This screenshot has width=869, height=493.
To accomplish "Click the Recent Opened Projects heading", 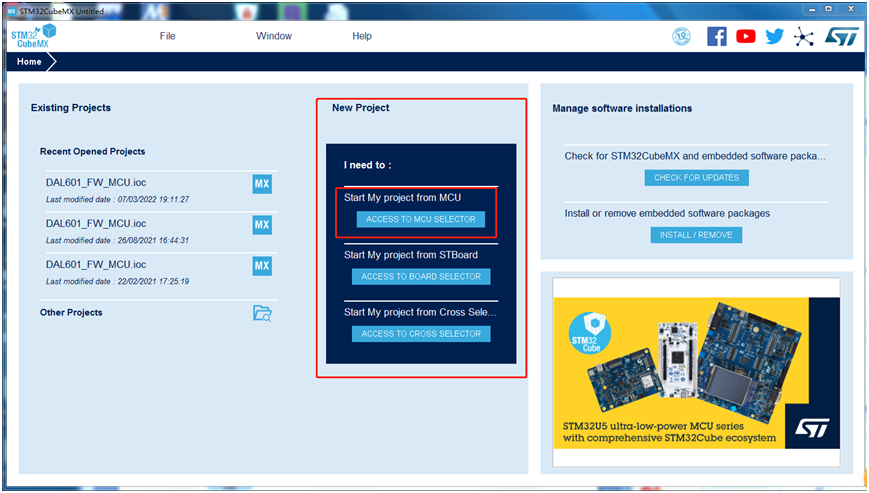I will click(93, 151).
